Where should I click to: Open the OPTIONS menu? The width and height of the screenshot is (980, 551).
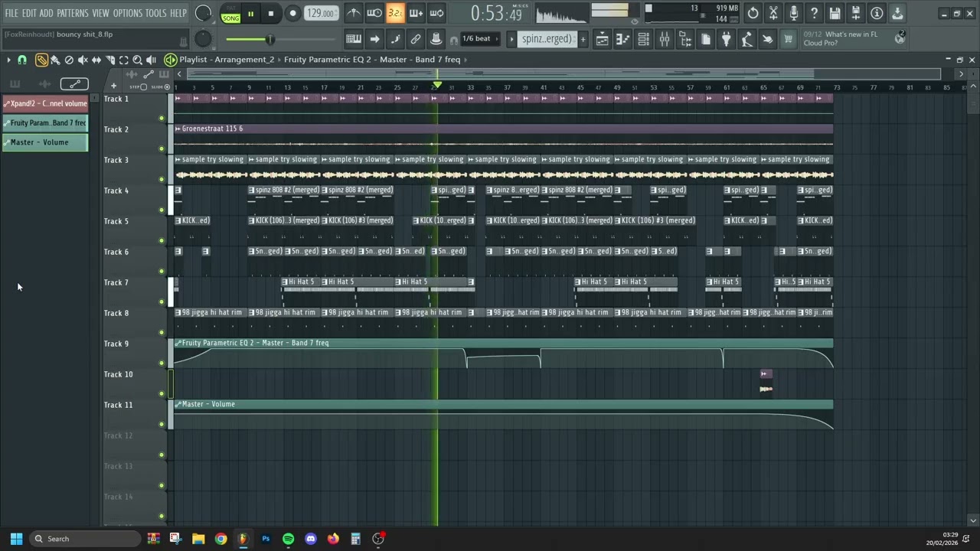click(x=128, y=13)
